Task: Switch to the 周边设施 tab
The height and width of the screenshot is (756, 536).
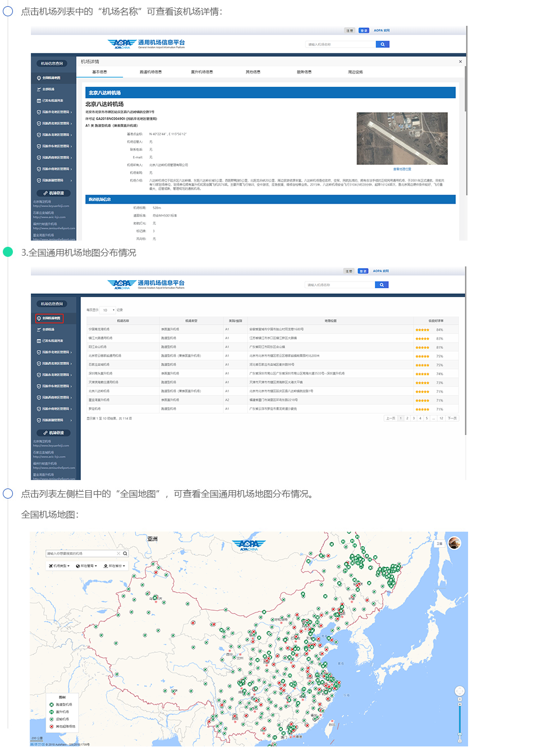Action: point(355,72)
